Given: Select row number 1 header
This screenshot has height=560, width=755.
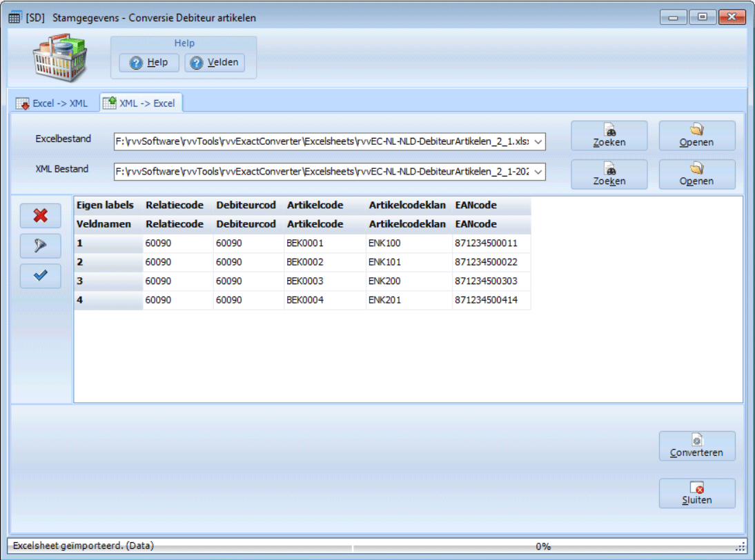Looking at the screenshot, I should point(108,243).
